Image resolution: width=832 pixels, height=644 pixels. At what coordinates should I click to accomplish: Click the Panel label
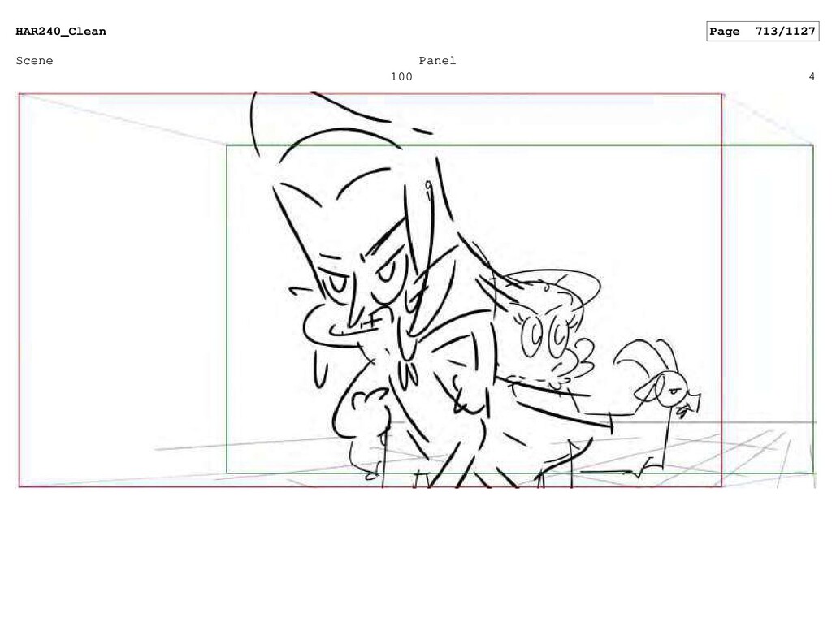click(x=437, y=60)
